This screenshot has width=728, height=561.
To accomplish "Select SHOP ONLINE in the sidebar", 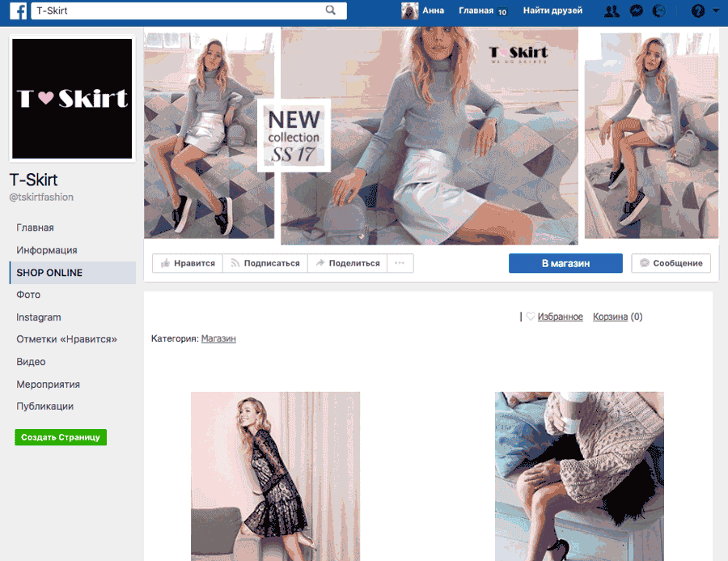I will pos(73,273).
